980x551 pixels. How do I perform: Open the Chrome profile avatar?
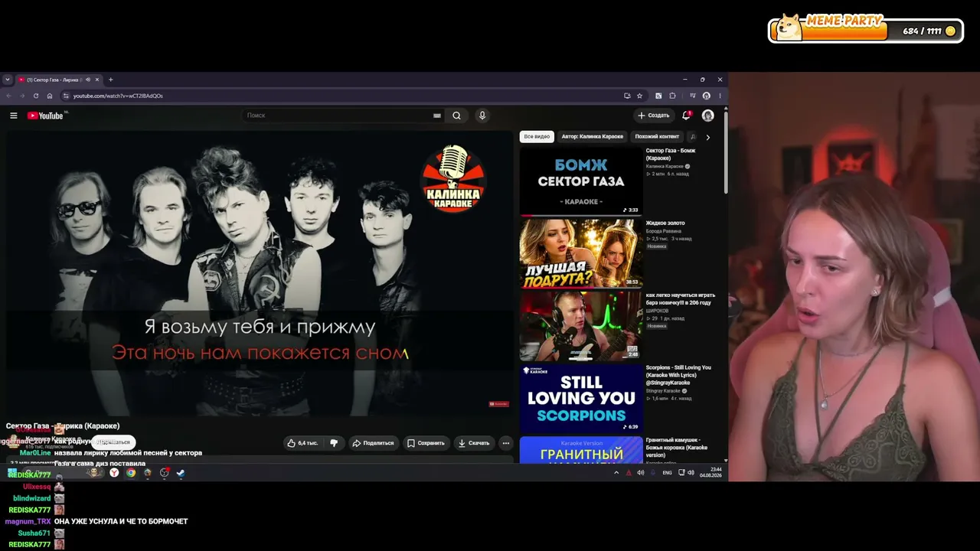click(x=706, y=96)
